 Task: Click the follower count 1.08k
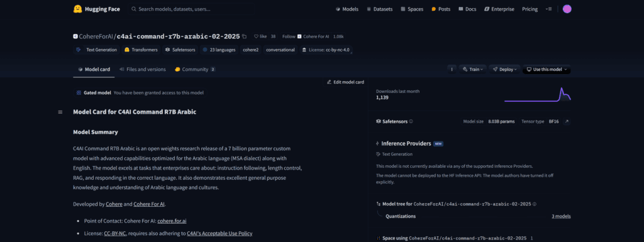[x=338, y=36]
